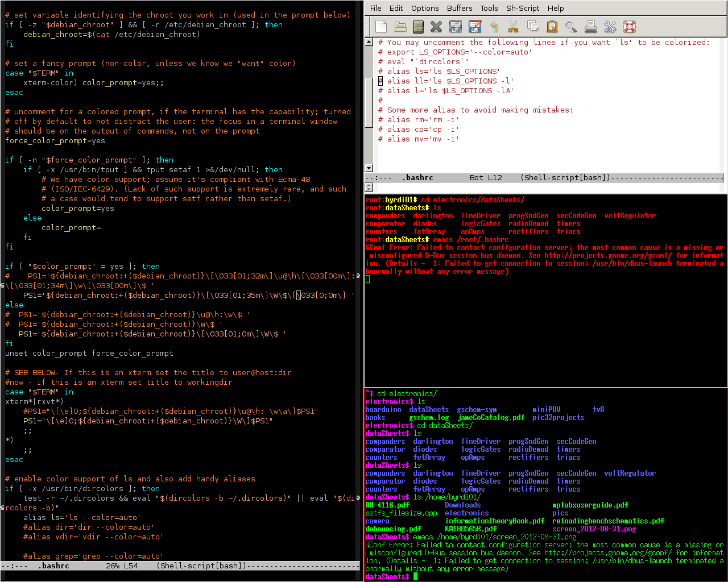Open a file using the folder toolbar icon
The width and height of the screenshot is (728, 582).
pos(400,26)
